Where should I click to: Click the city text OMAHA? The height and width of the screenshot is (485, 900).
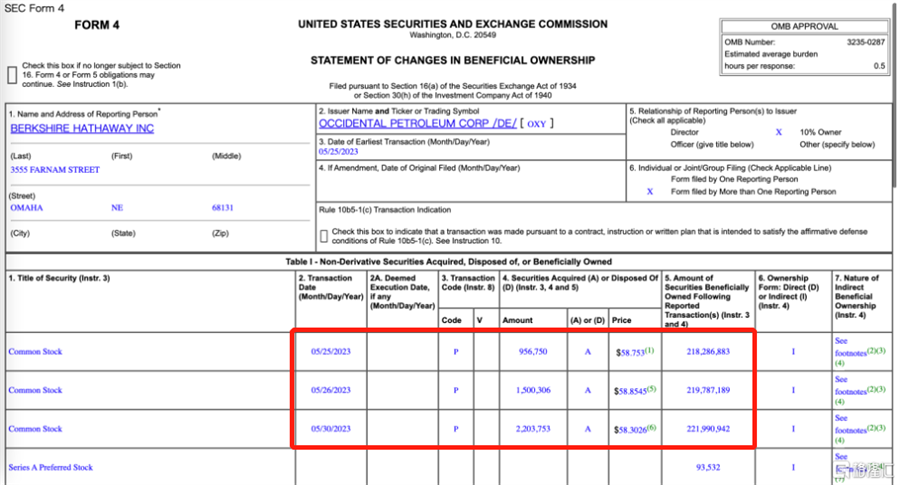point(26,208)
